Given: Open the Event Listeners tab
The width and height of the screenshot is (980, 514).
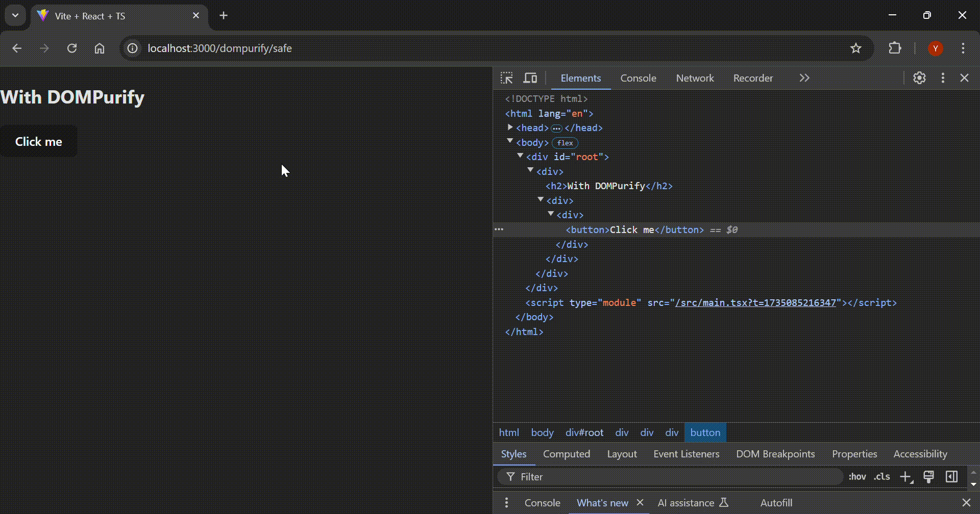Looking at the screenshot, I should [686, 454].
